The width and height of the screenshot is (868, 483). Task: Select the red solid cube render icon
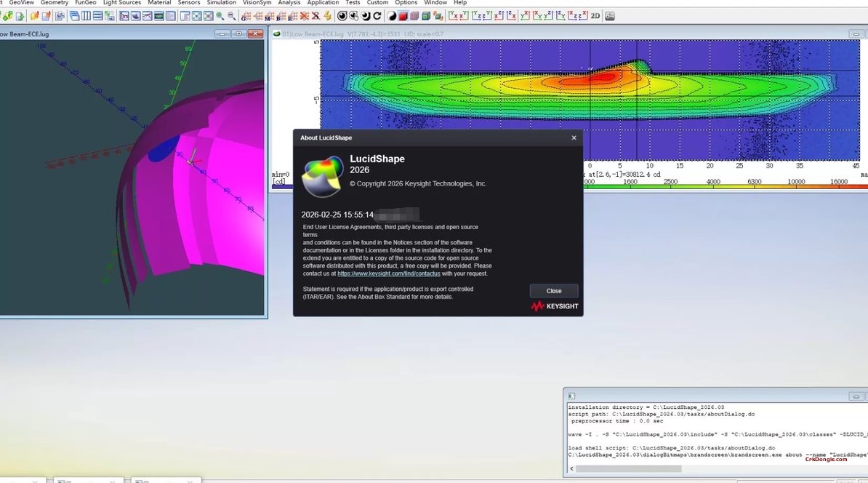tap(403, 16)
